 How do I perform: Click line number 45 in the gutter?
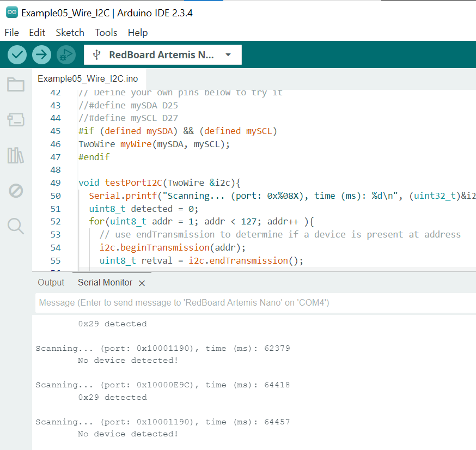[56, 131]
